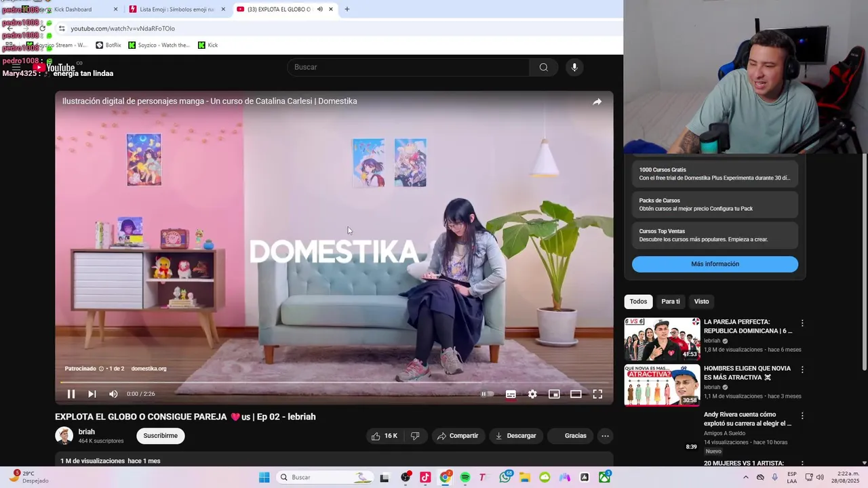Click the search magnifier button on YouTube
868x488 pixels.
[543, 67]
